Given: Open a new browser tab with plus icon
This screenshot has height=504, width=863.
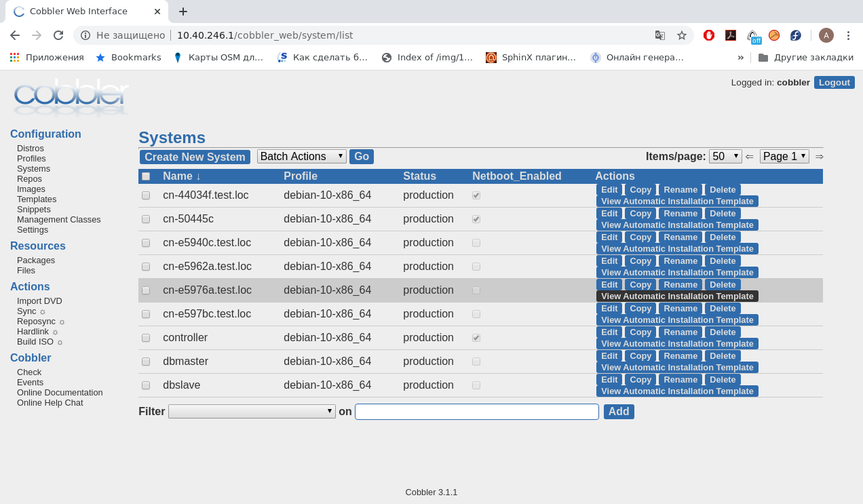Looking at the screenshot, I should pos(183,12).
